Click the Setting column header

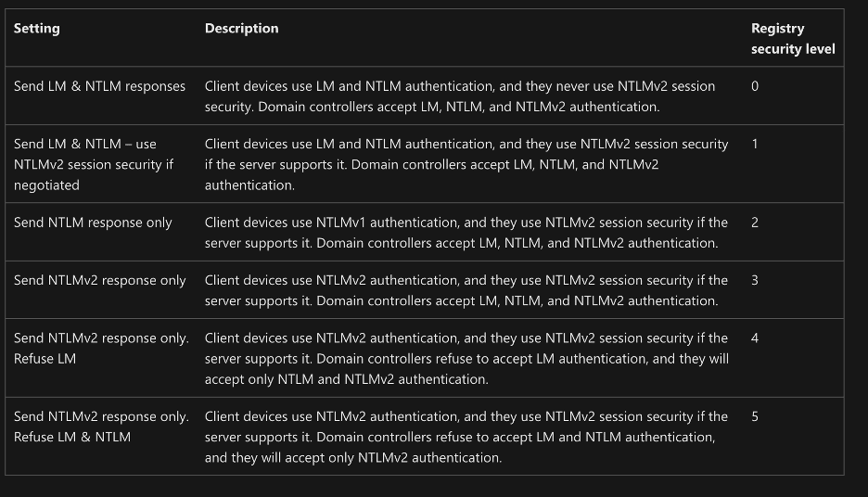pos(36,28)
